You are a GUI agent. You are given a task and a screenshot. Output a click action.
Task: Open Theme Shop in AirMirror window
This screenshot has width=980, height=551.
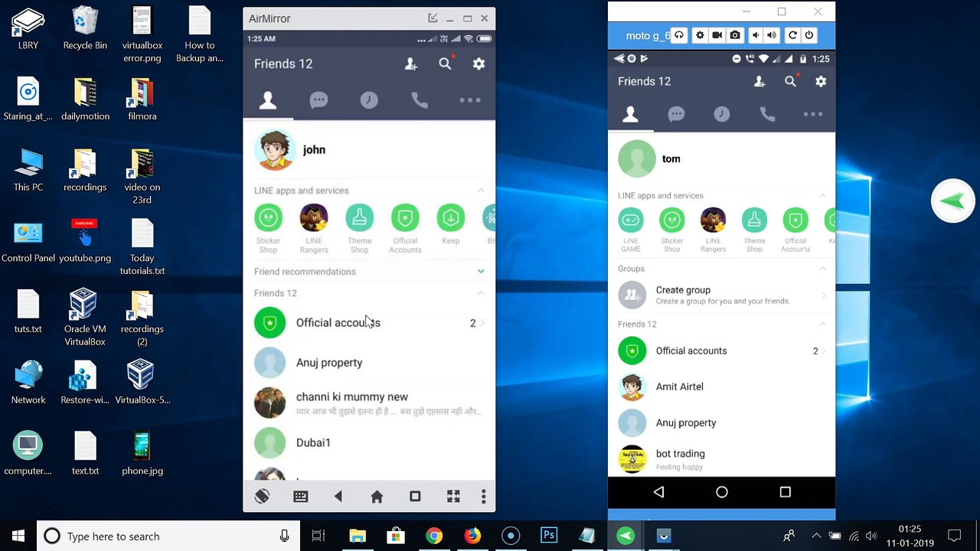click(x=359, y=228)
